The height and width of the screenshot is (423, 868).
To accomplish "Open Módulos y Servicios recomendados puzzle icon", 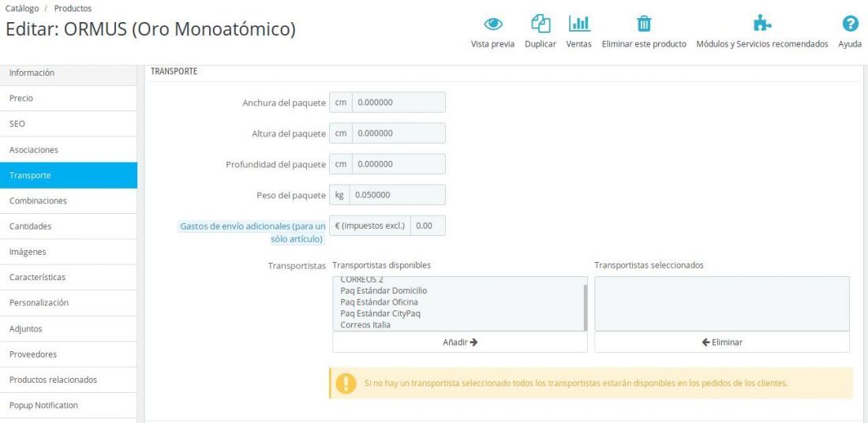I will click(x=762, y=24).
